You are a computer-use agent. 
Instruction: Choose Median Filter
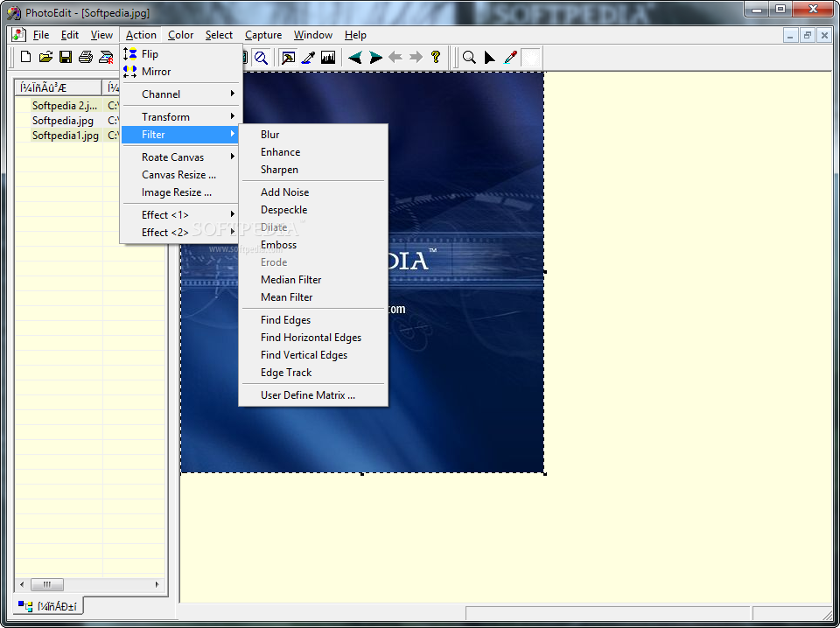coord(313,280)
